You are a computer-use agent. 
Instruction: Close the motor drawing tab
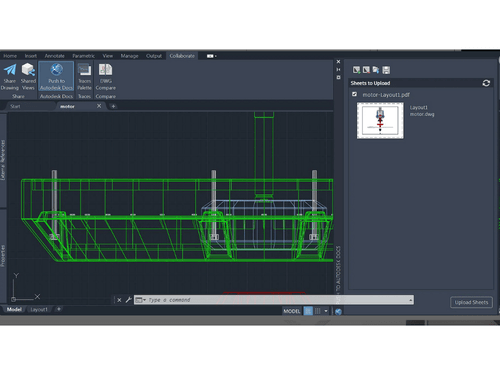tap(99, 106)
